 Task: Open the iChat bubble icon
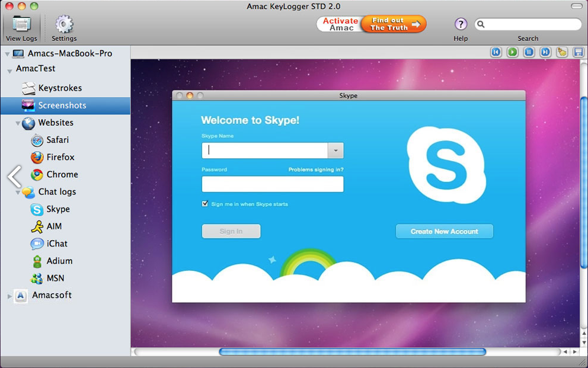coord(37,244)
